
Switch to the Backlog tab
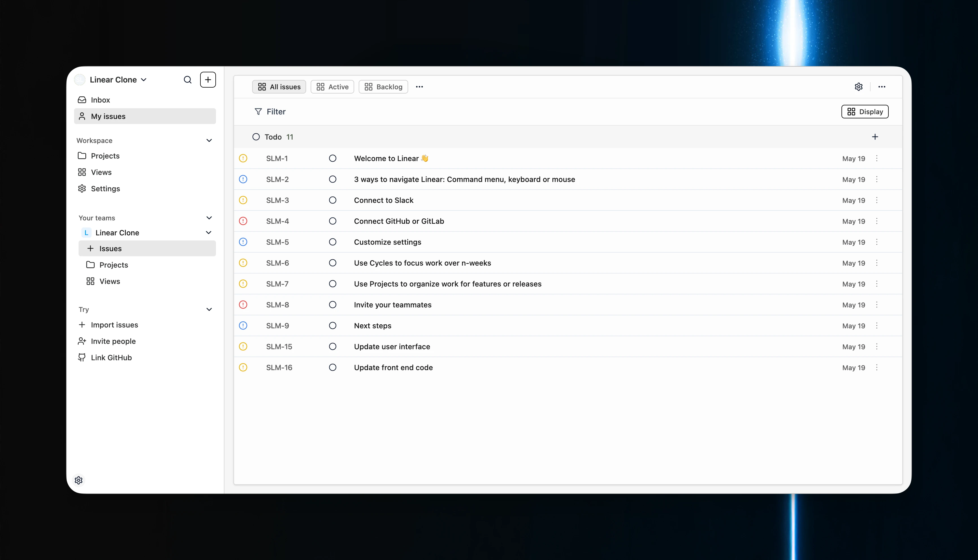click(x=383, y=87)
